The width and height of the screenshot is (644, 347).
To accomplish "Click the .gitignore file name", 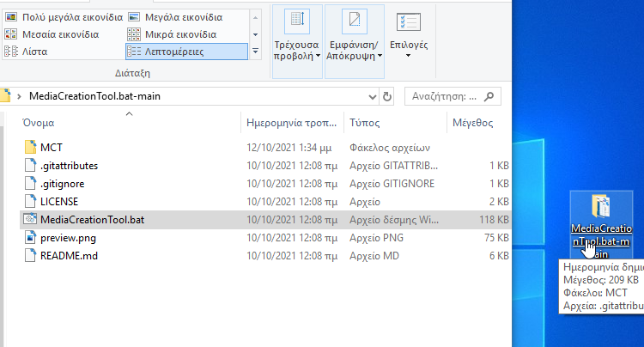I will point(62,184).
